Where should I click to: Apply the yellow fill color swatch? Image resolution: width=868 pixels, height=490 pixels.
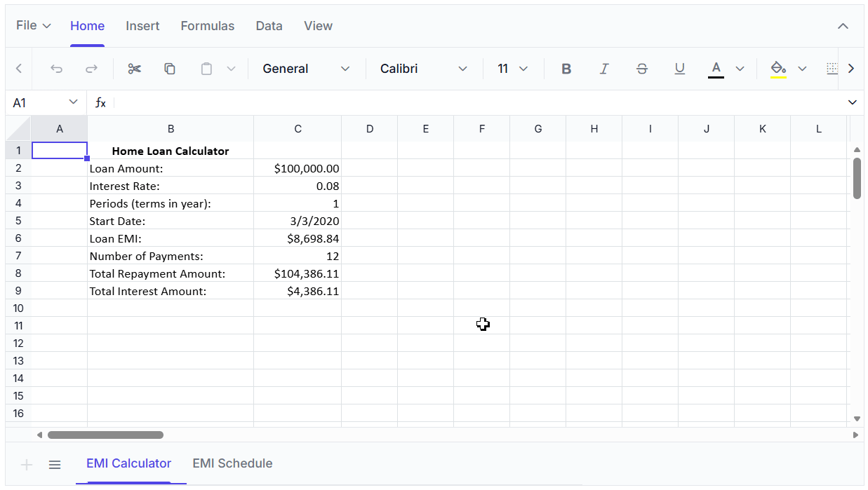[778, 69]
